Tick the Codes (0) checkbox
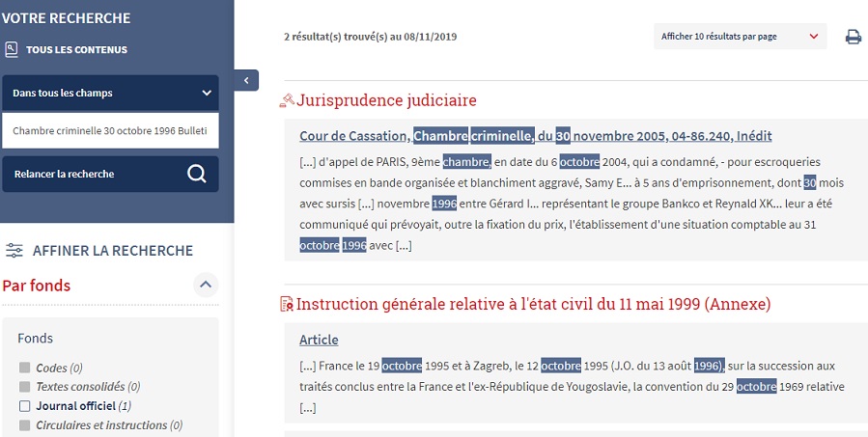Screen dimensions: 868x437 pos(24,368)
